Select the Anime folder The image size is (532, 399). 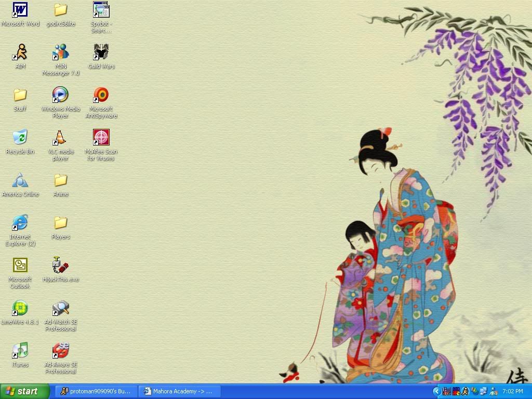tap(61, 180)
